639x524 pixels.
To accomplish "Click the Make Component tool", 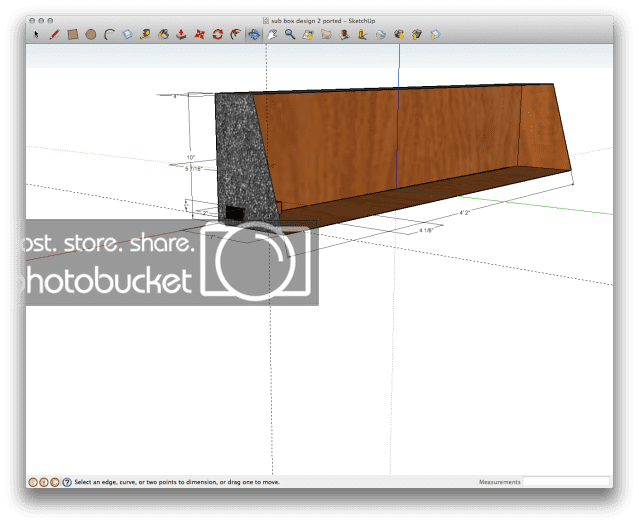I will (128, 34).
